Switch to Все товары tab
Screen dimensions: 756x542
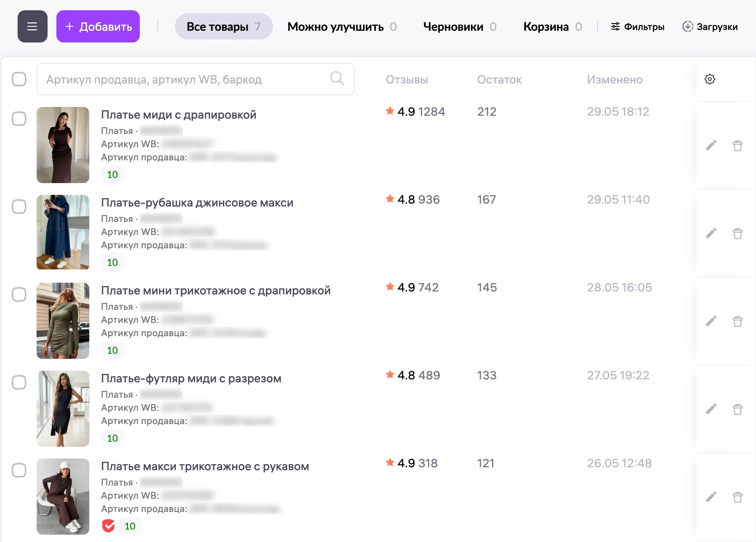tap(224, 26)
